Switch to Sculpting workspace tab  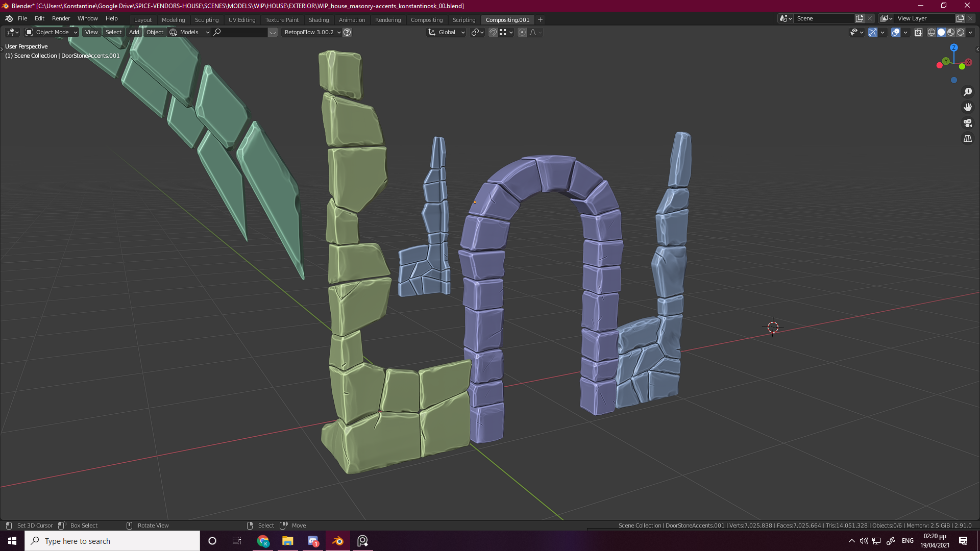(x=206, y=20)
